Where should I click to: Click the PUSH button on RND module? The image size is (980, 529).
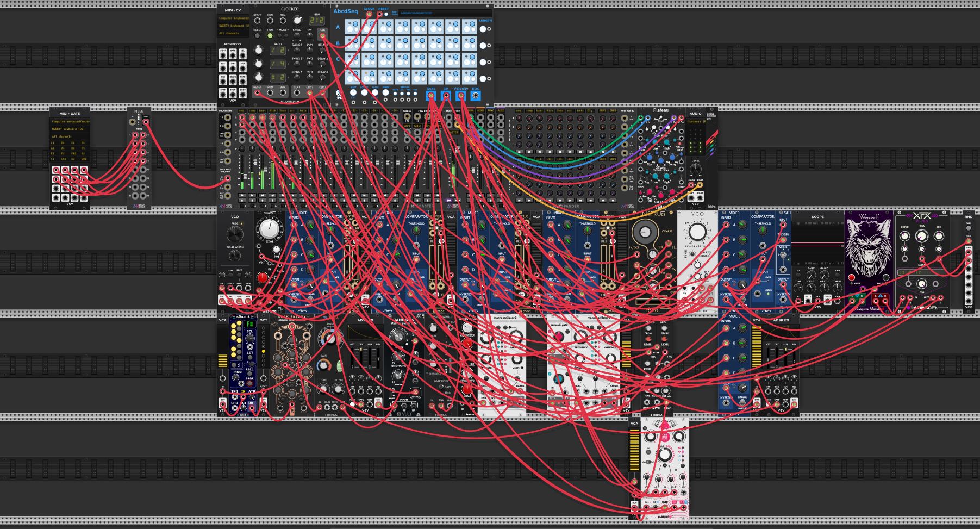click(x=968, y=228)
